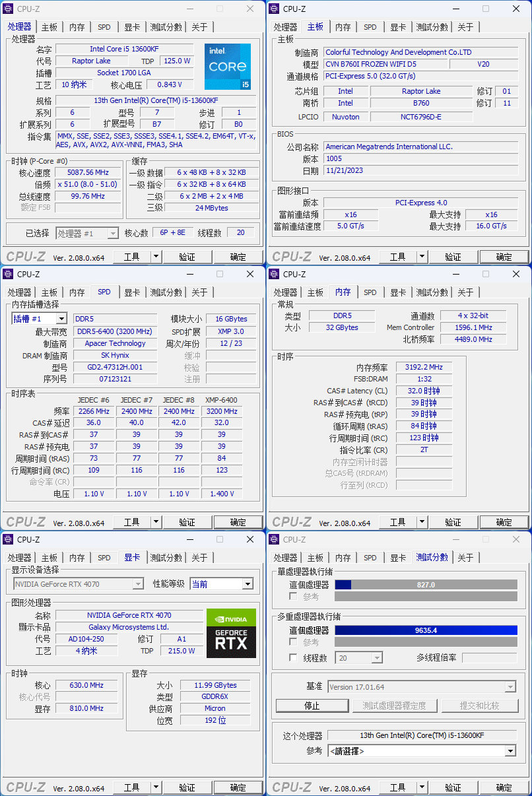The image size is (532, 796).
Task: Click 工具 button in the SPD window
Action: coord(132,522)
